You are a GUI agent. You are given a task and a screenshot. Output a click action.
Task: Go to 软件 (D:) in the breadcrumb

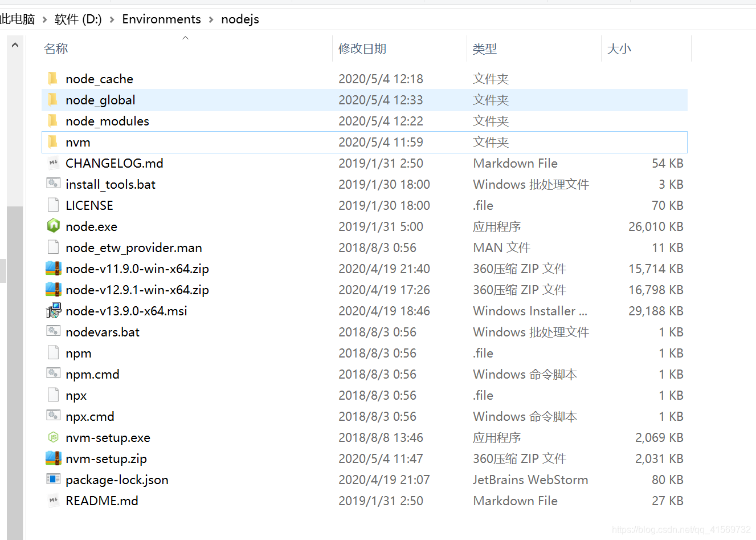78,19
